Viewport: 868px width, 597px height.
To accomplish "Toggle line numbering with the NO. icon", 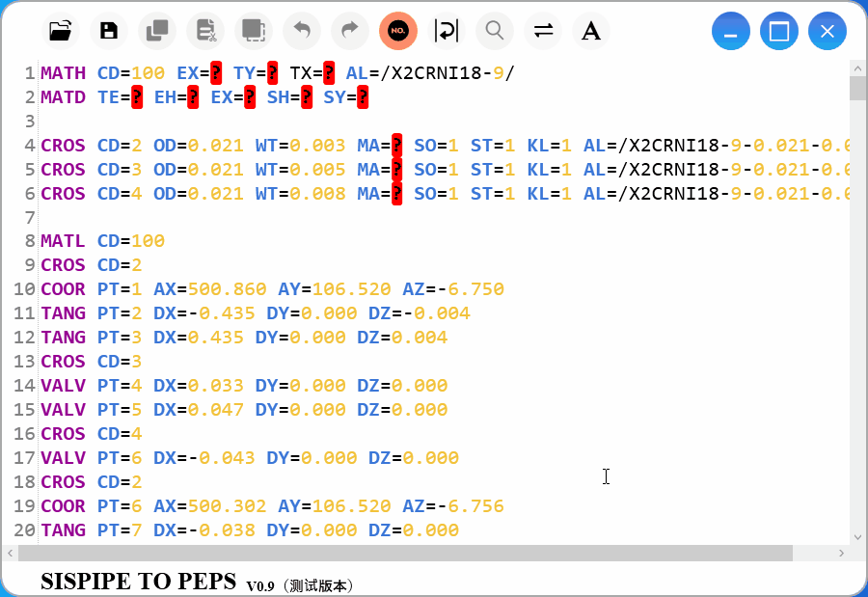I will 397,31.
